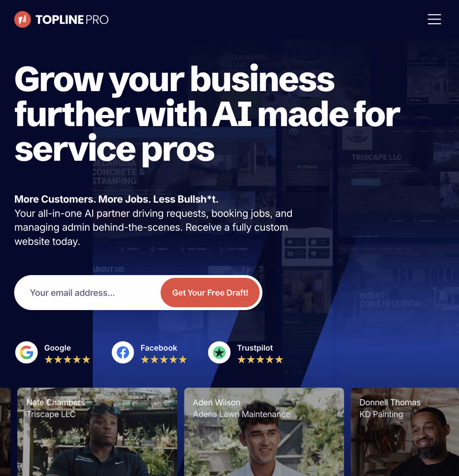The height and width of the screenshot is (476, 459).
Task: Click the partially visible card at left edge
Action: click(5, 432)
